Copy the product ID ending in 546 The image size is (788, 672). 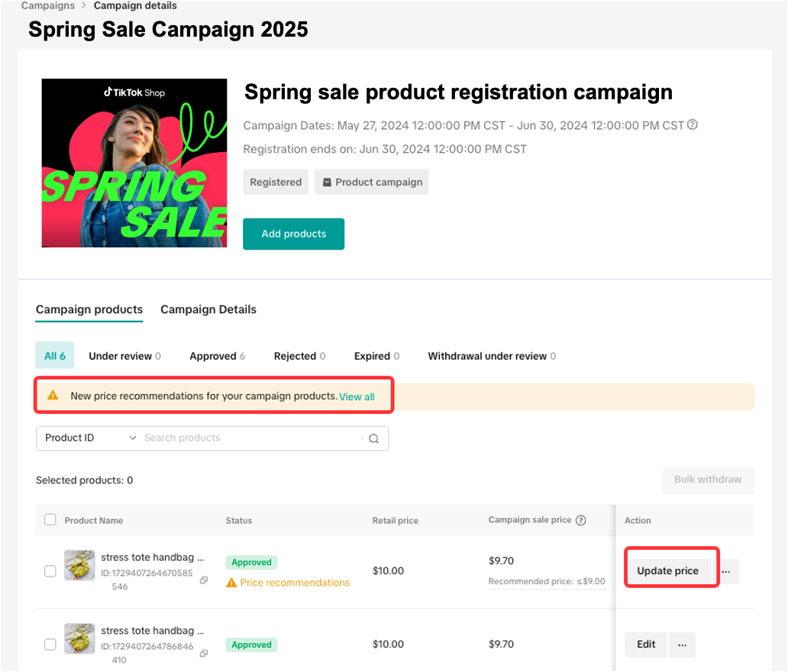[x=204, y=580]
